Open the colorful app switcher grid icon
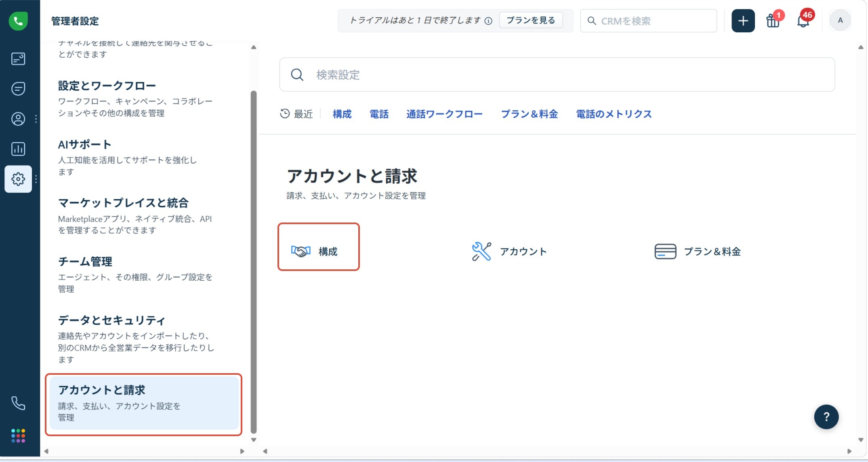Image resolution: width=868 pixels, height=462 pixels. tap(18, 436)
